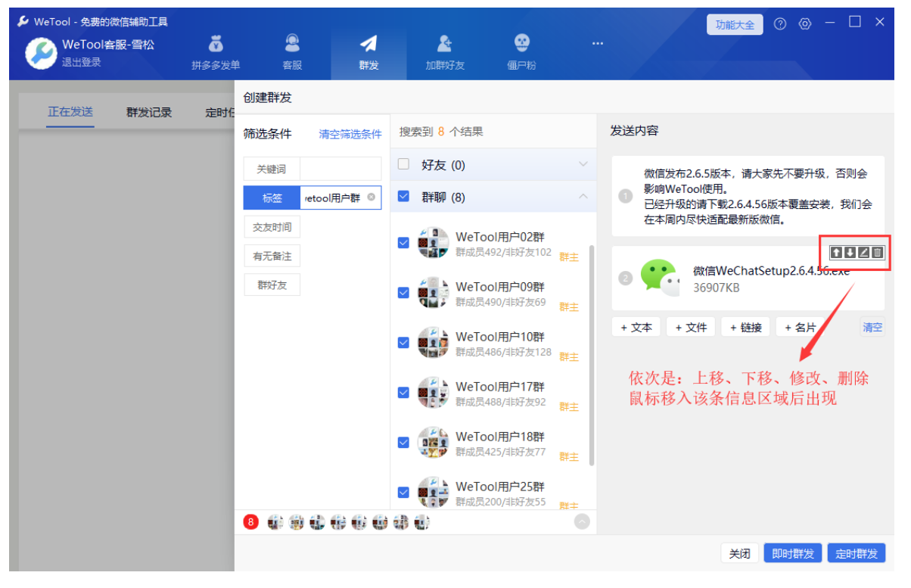This screenshot has width=911, height=588.
Task: Switch to the 正在发送 tab
Action: click(x=70, y=112)
